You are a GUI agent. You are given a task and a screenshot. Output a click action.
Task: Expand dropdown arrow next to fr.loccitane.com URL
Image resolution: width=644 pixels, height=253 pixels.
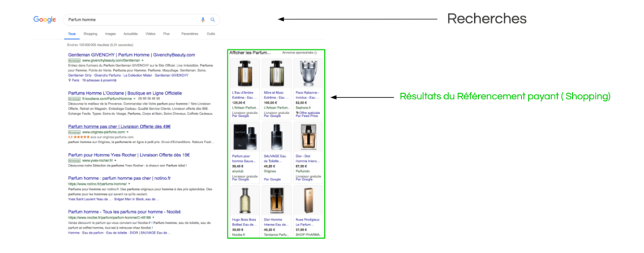pyautogui.click(x=135, y=99)
